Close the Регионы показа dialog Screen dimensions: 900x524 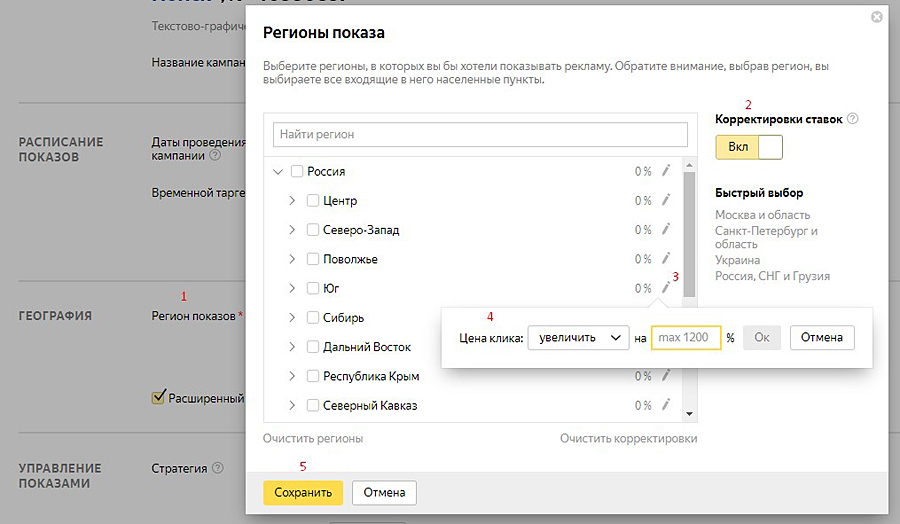tap(877, 17)
